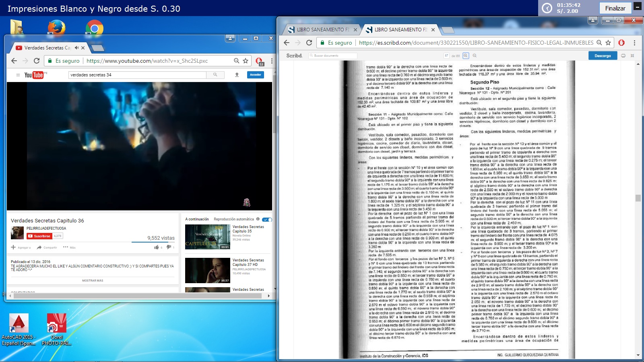Click the YouTube upload arrow icon
The height and width of the screenshot is (362, 644).
[x=237, y=75]
